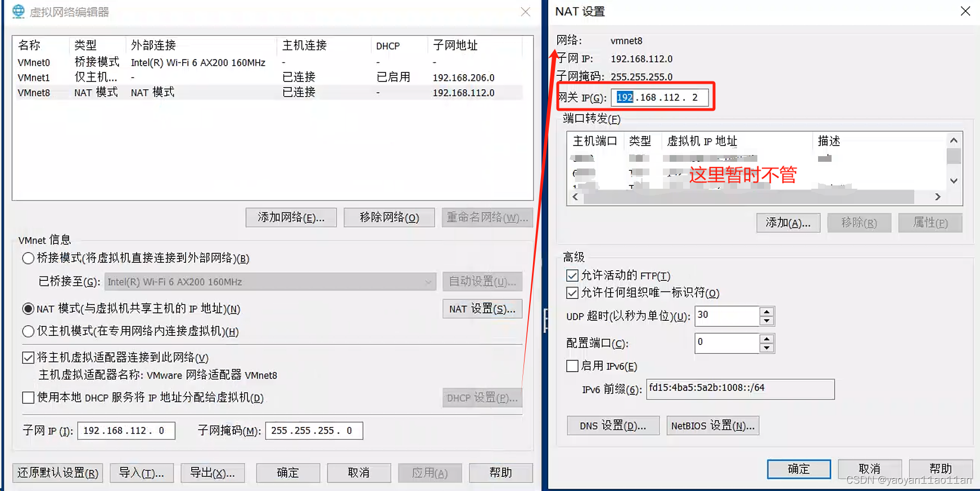The image size is (980, 491).
Task: Toggle 将主机虚拟适配器连接到此网络 checkbox
Action: pos(28,357)
